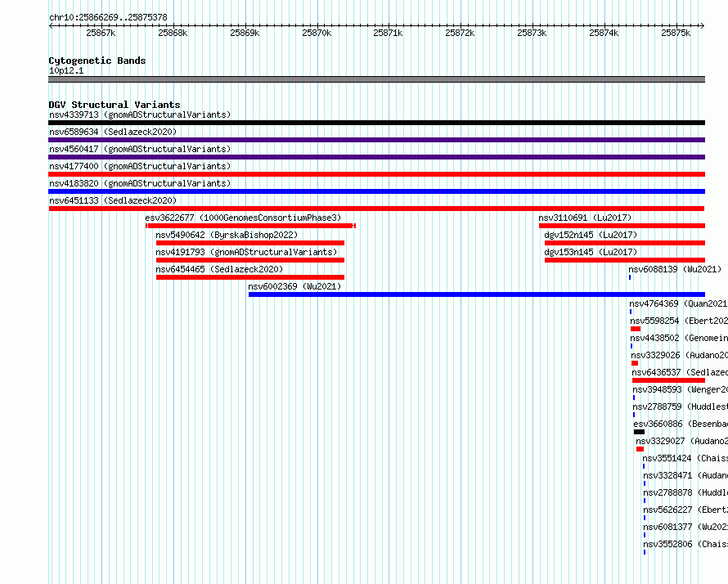This screenshot has width=728, height=584.
Task: Open nsv6589634 (Sedlazeck2020) label
Action: [x=113, y=132]
